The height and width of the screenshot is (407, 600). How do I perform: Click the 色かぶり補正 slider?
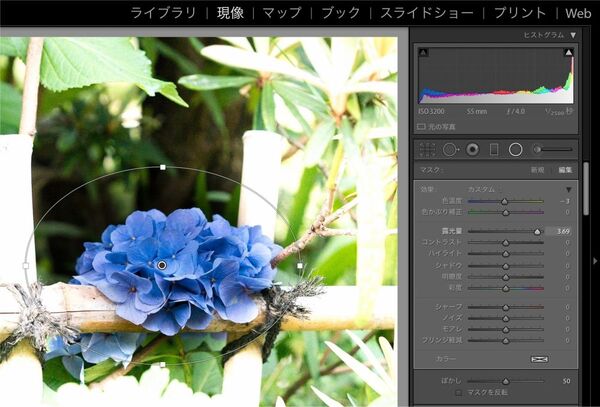(505, 212)
